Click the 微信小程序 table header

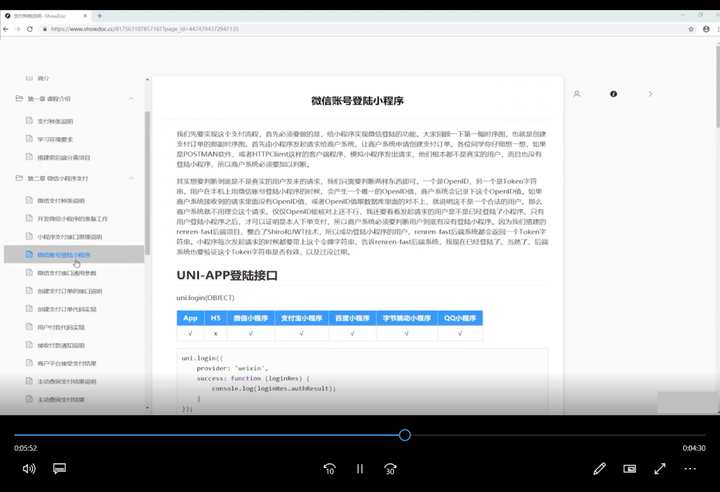pyautogui.click(x=251, y=318)
